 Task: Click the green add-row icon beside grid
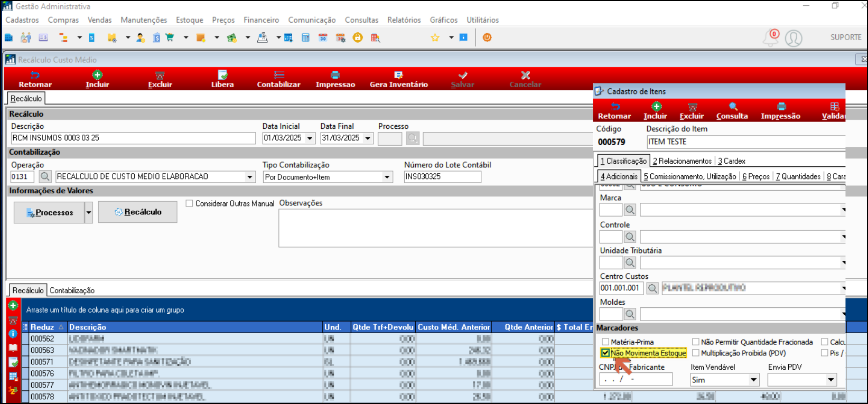(x=13, y=305)
